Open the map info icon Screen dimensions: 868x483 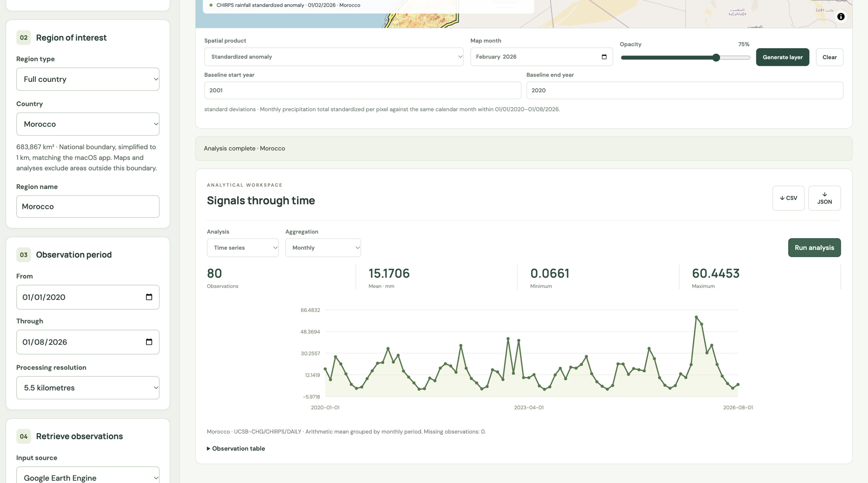tap(841, 17)
